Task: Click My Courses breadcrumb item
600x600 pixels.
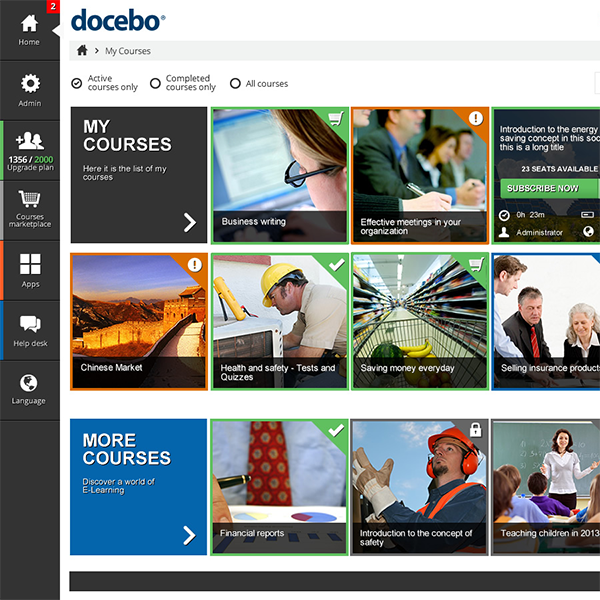Action: (x=128, y=51)
